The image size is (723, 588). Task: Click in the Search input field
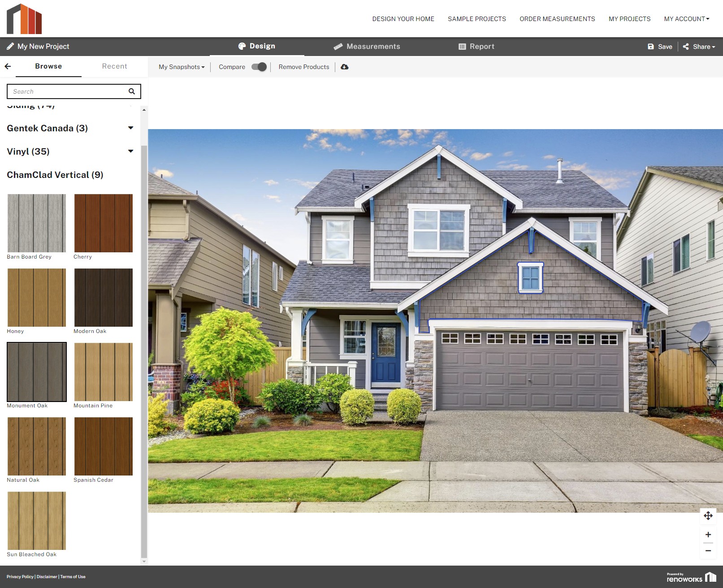tap(67, 91)
